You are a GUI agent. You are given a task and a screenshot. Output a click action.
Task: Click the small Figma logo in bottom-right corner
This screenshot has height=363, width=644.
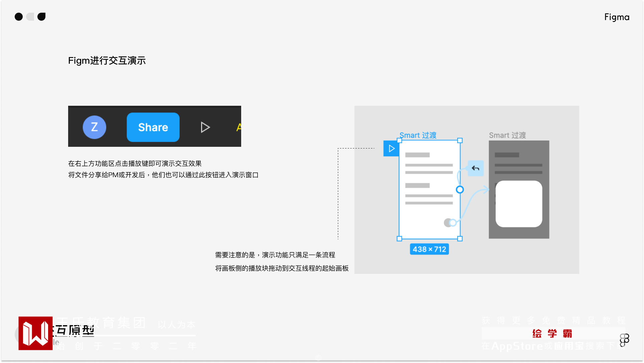click(624, 340)
